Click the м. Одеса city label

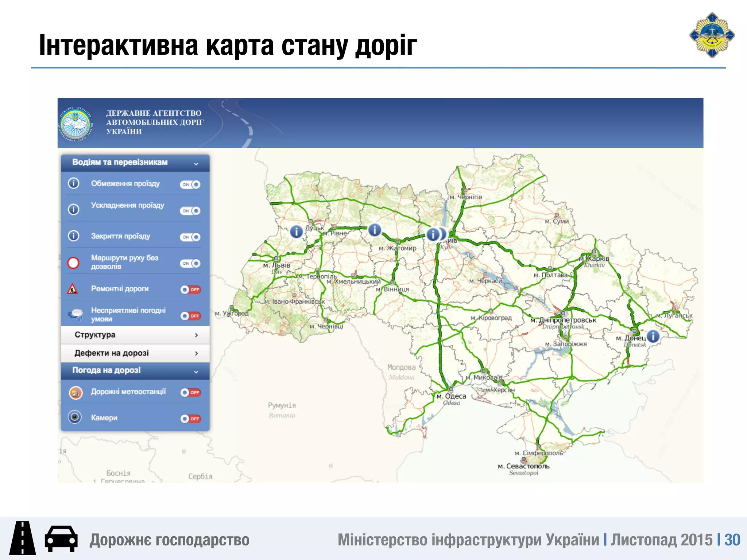[452, 396]
